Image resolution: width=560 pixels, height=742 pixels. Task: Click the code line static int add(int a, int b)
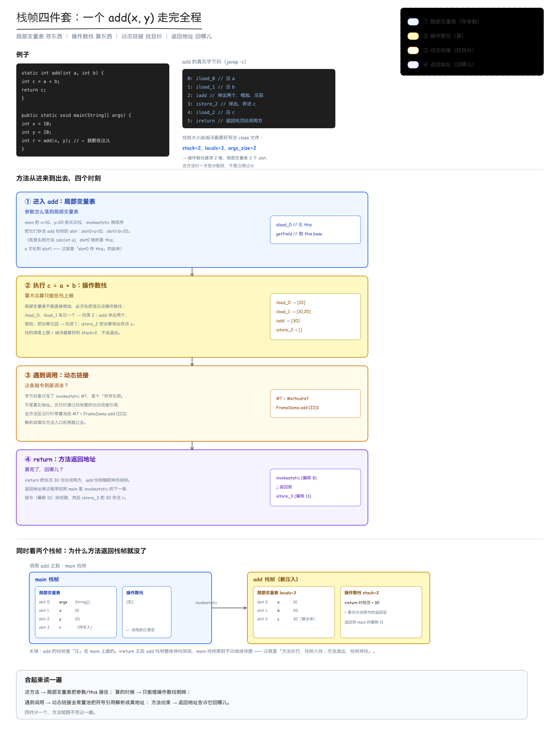point(63,73)
